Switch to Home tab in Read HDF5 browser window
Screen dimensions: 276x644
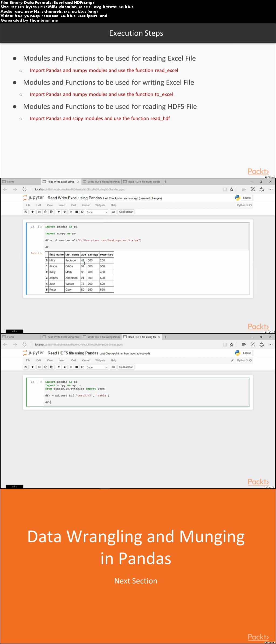(20, 337)
